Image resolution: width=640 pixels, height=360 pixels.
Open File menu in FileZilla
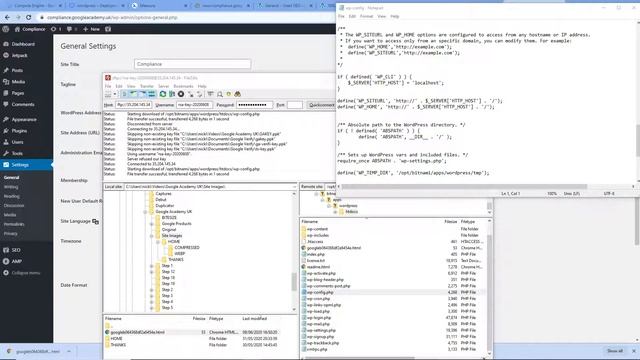108,86
